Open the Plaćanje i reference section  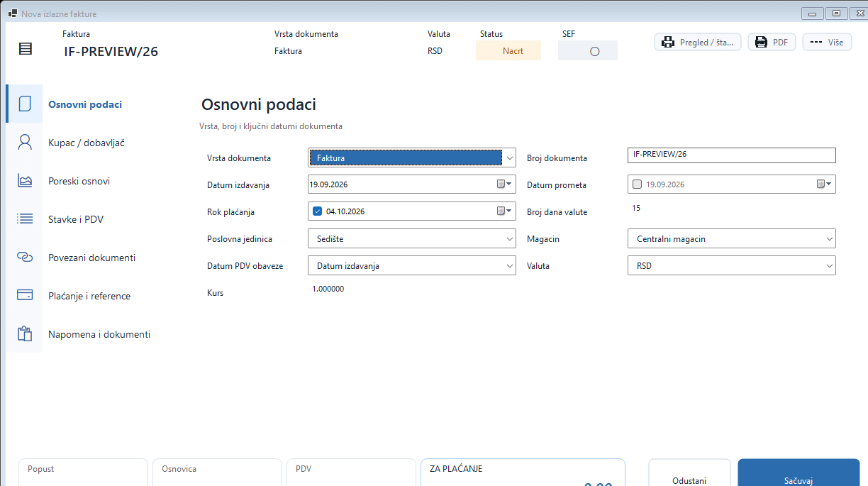point(89,296)
